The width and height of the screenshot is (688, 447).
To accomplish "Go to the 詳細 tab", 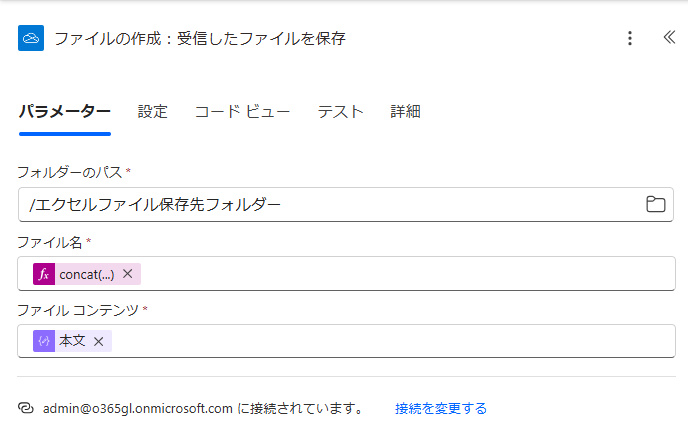I will coord(405,111).
